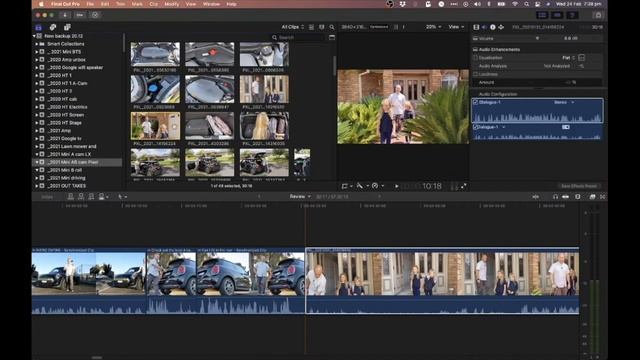Toggle browser panel visibility button

pyautogui.click(x=542, y=15)
